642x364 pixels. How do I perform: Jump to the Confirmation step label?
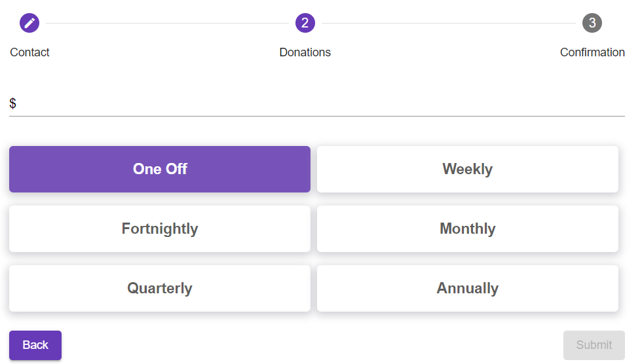[592, 52]
